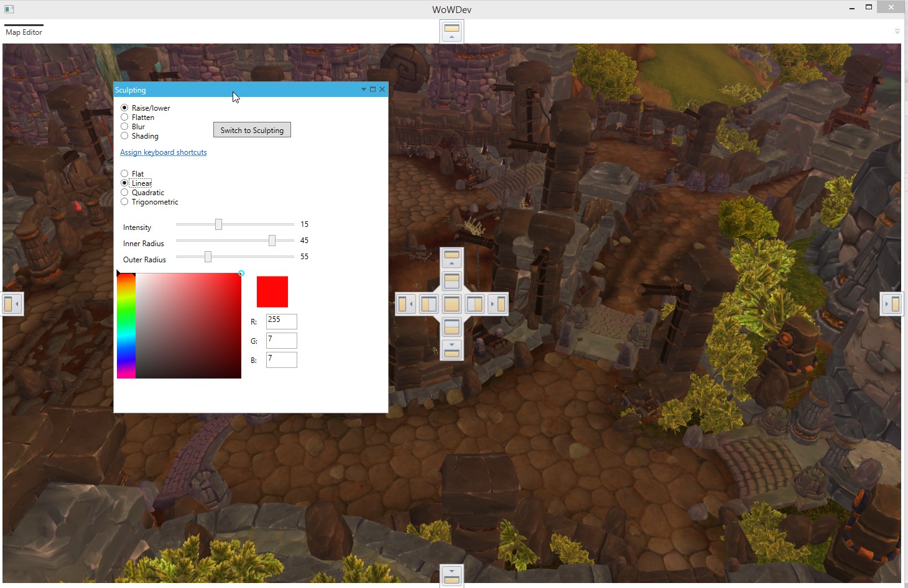The height and width of the screenshot is (588, 908).
Task: Click the dock indicator at the window's right edge
Action: pos(891,304)
